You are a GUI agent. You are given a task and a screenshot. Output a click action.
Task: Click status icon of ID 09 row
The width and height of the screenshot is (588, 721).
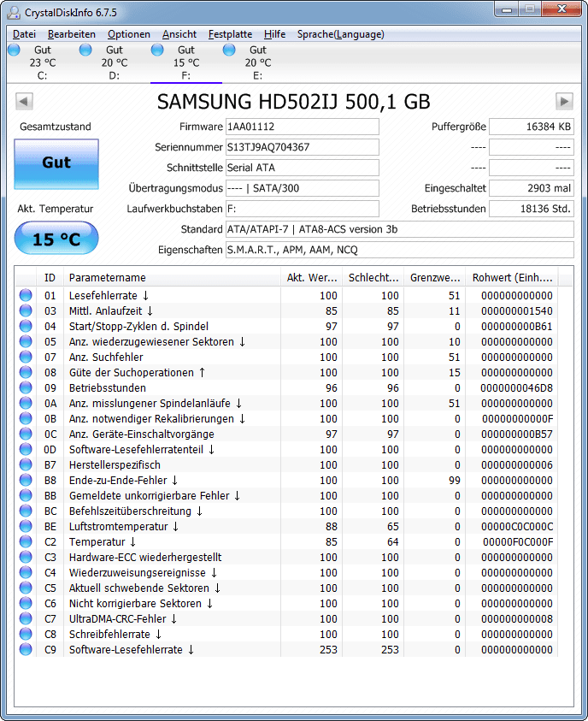pyautogui.click(x=26, y=387)
